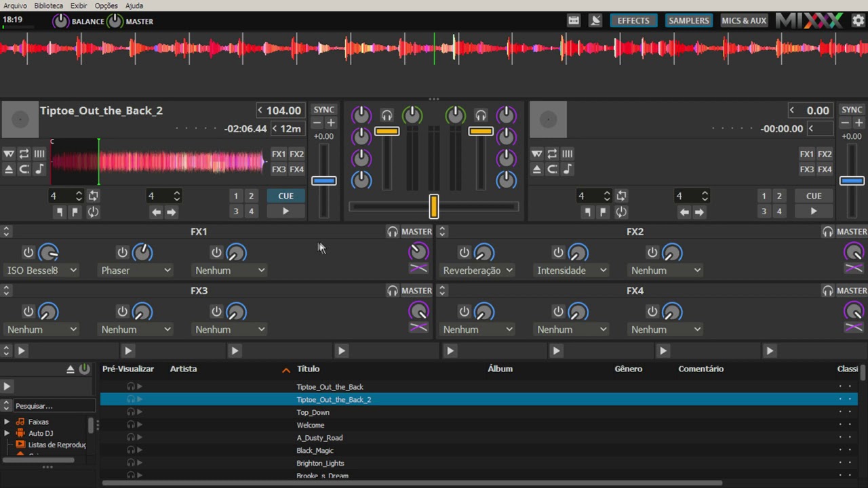Image resolution: width=868 pixels, height=488 pixels.
Task: Open Mixxx settings gear icon
Action: [858, 20]
